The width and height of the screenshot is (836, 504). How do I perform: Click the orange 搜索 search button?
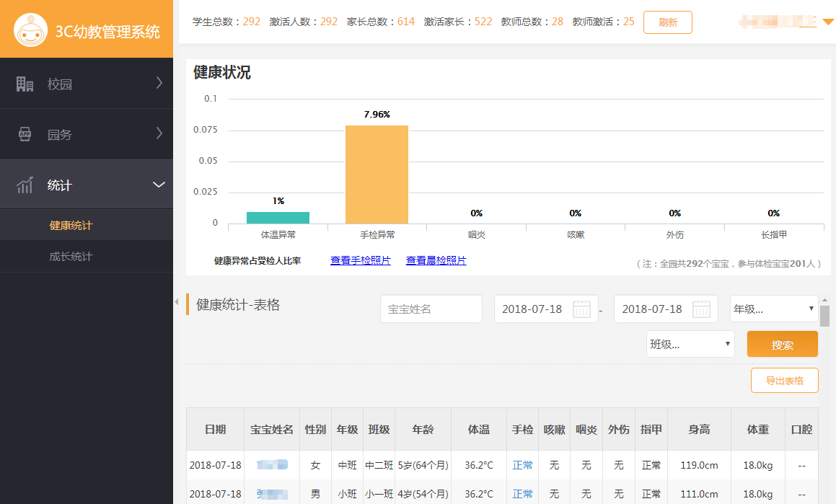click(782, 345)
